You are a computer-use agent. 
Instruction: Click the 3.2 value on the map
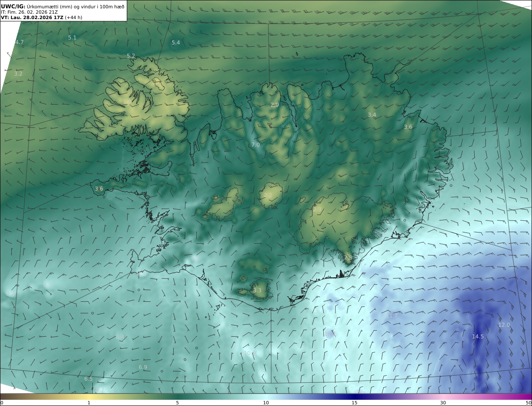(x=18, y=74)
